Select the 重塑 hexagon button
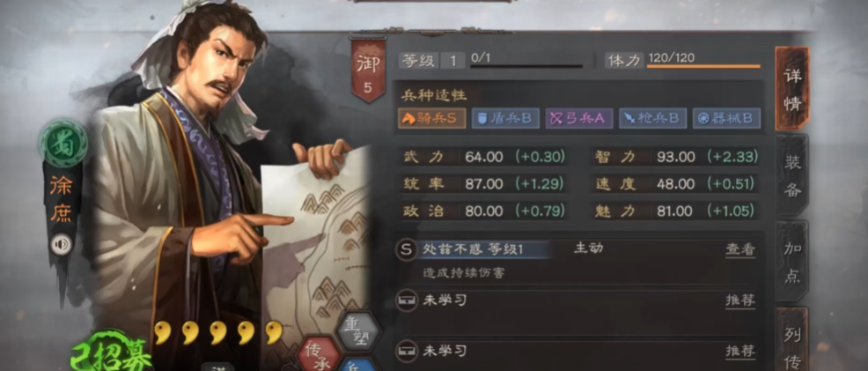868x371 pixels. (x=358, y=330)
